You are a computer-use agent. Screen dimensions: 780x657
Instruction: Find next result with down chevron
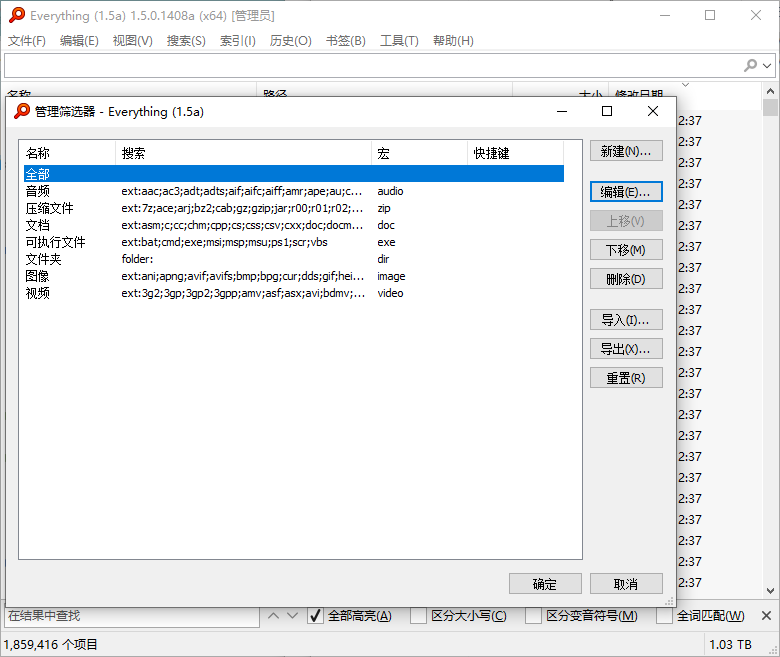coord(292,616)
